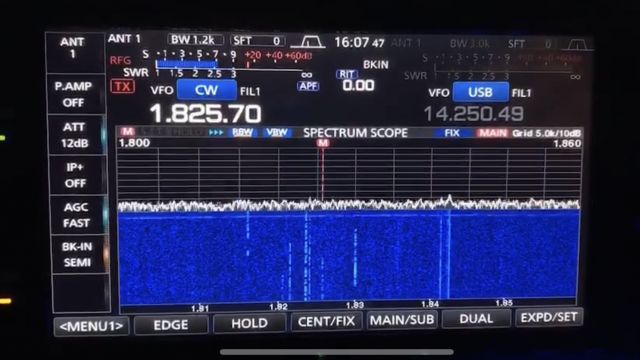Viewport: 640px width, 360px height.
Task: Tap the VBW scope indicator
Action: (276, 132)
